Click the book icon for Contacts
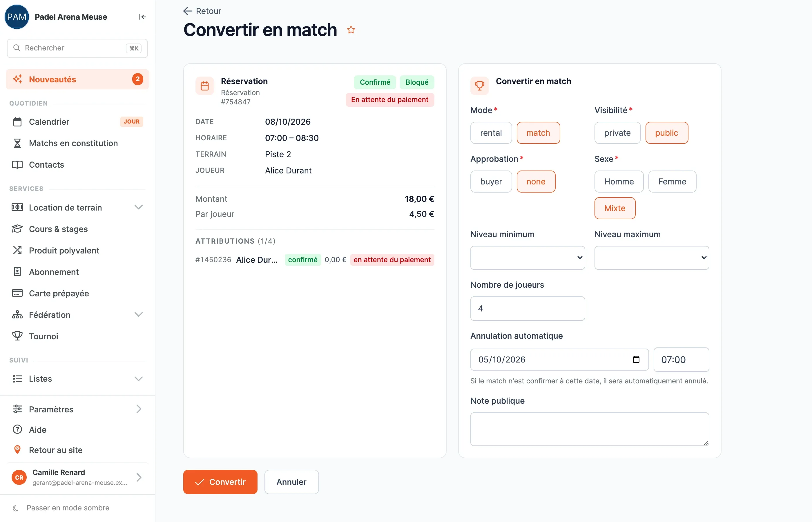This screenshot has height=522, width=812. [17, 165]
